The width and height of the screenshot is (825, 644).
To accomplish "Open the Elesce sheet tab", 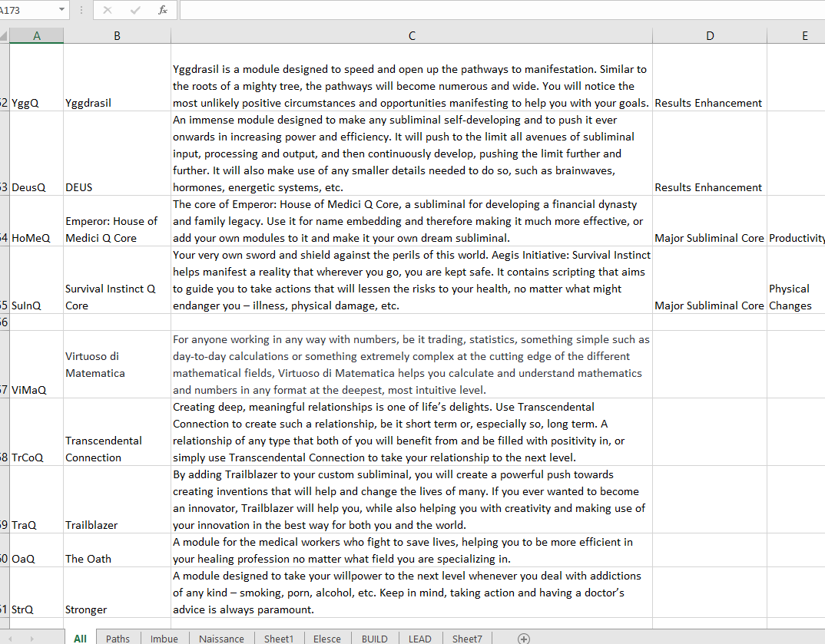I will pos(326,638).
